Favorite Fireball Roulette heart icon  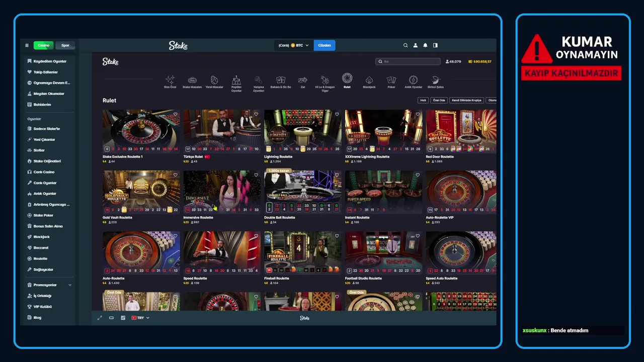pos(337,236)
